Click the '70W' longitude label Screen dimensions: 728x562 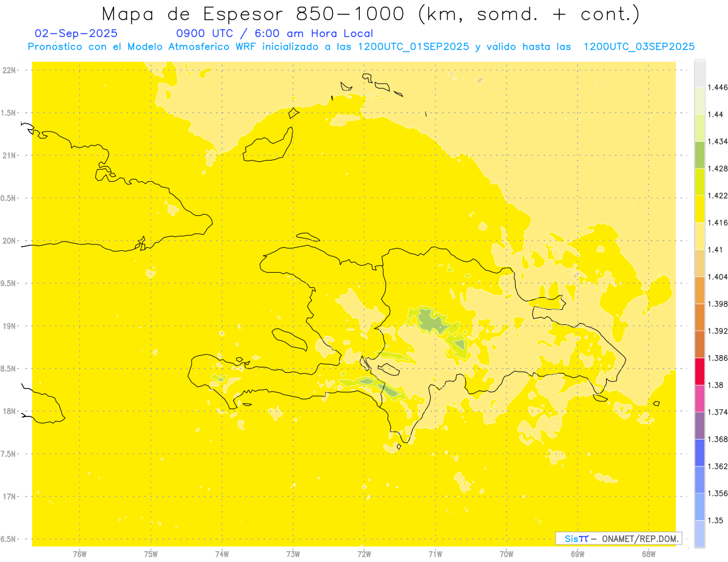coord(507,554)
